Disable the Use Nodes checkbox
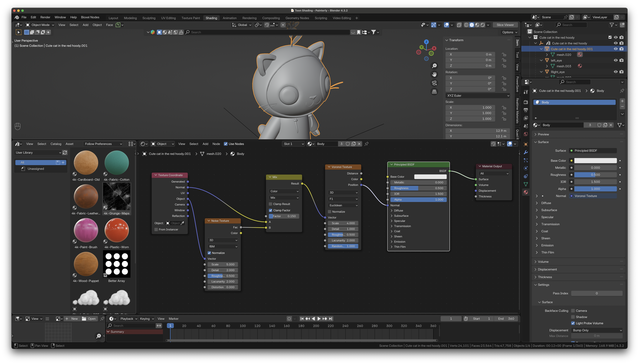The height and width of the screenshot is (364, 639). (226, 144)
